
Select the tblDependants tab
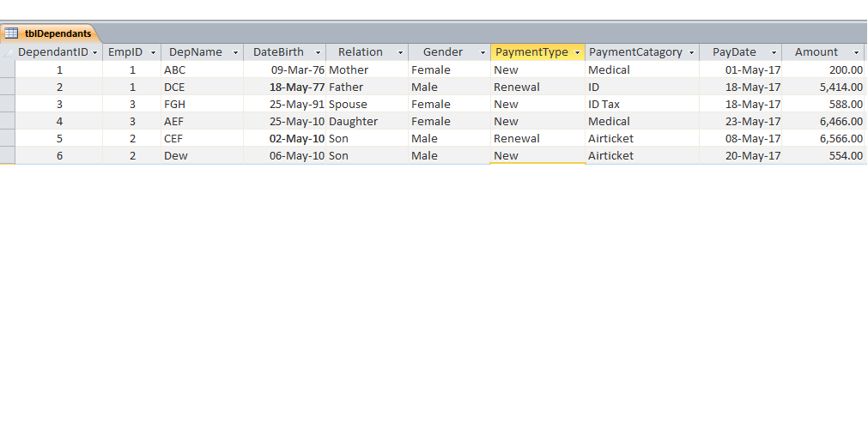[58, 33]
